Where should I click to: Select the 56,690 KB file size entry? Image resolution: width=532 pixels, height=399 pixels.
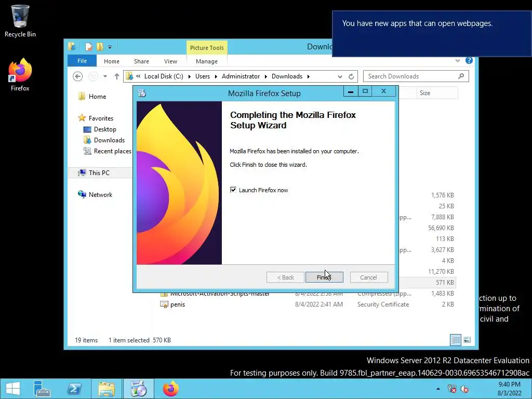click(441, 228)
